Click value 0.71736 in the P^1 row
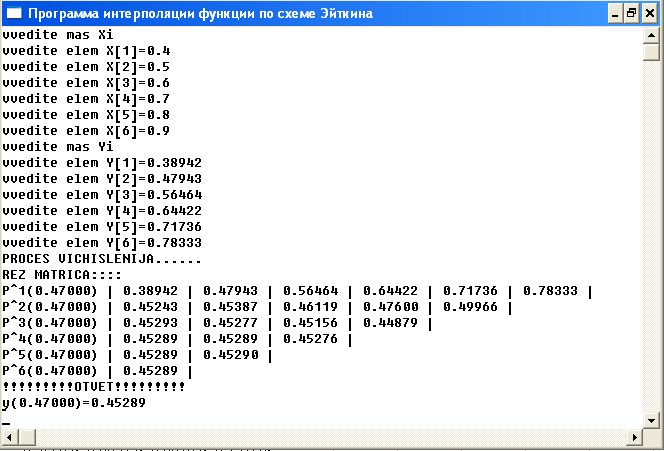Image resolution: width=664 pixels, height=451 pixels. (470, 291)
